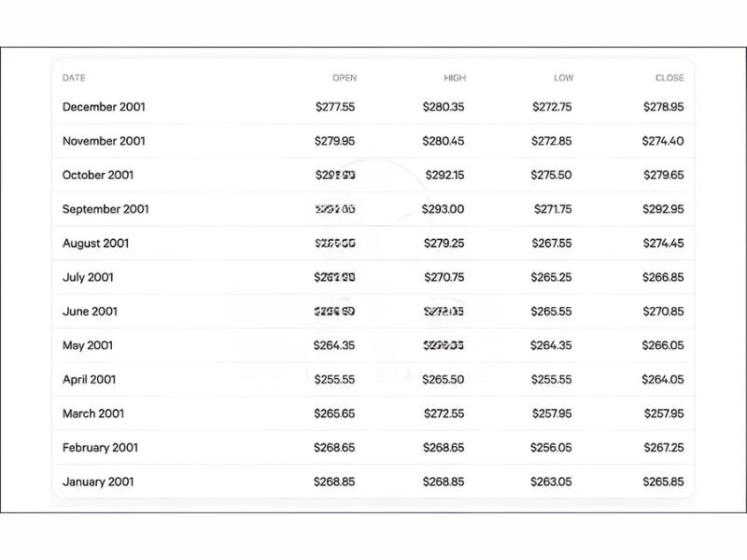
Task: Click December 2001 open price $277.55
Action: click(334, 107)
